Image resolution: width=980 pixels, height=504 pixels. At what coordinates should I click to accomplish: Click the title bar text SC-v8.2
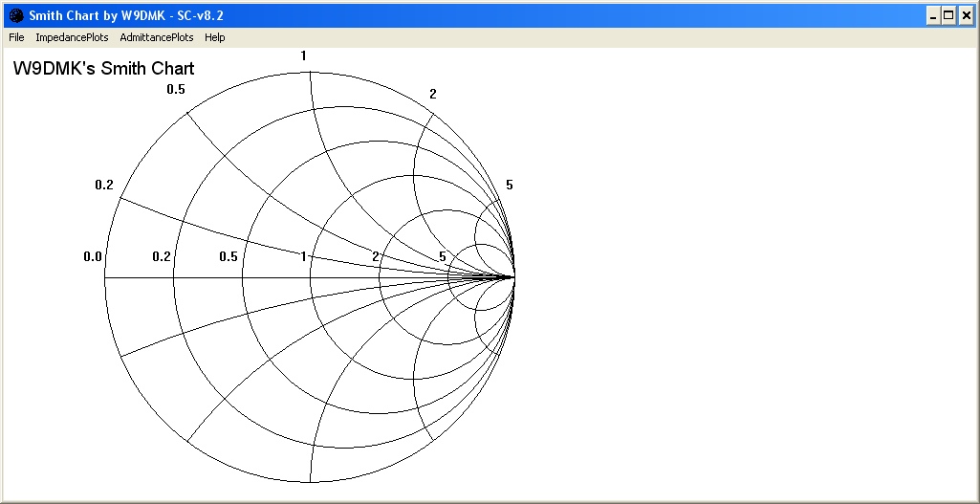[201, 15]
